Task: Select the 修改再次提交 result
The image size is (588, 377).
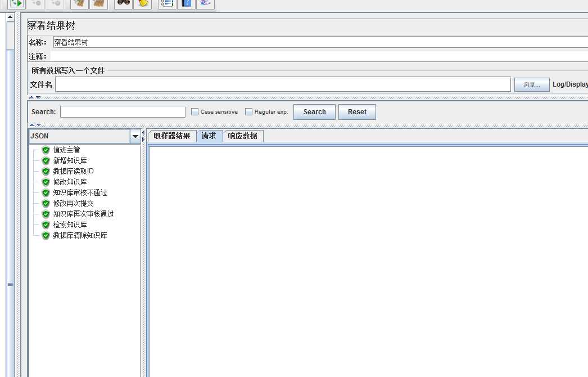Action: 73,203
